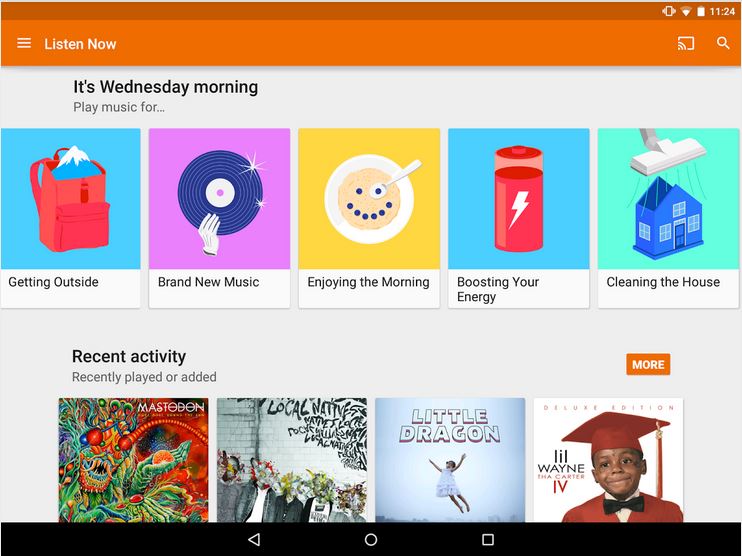Play the Little Dragon album cover

[450, 460]
